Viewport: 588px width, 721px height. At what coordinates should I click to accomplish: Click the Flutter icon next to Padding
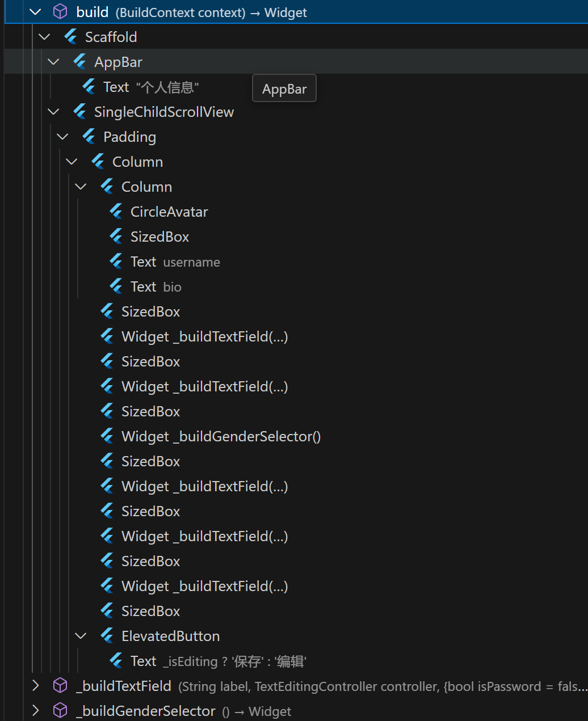click(89, 137)
